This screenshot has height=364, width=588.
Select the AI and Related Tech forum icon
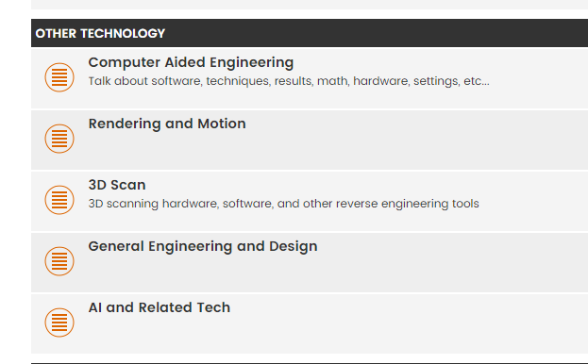[x=59, y=323]
